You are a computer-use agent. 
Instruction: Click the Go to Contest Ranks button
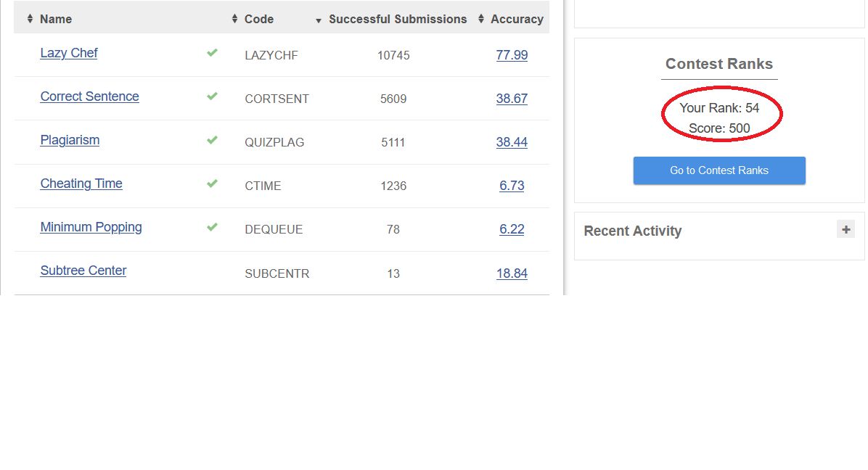coord(718,170)
